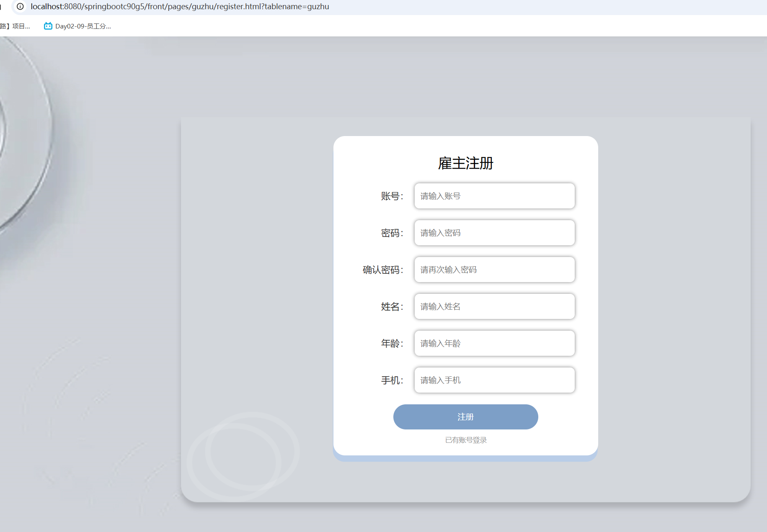Image resolution: width=767 pixels, height=532 pixels.
Task: Open the truncated 项目 bookmark
Action: [x=15, y=26]
